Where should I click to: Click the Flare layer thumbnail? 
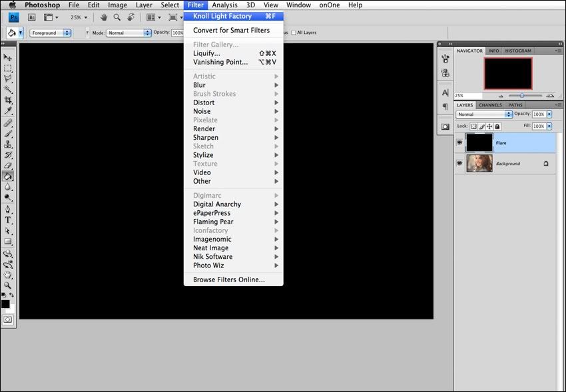[x=479, y=143]
